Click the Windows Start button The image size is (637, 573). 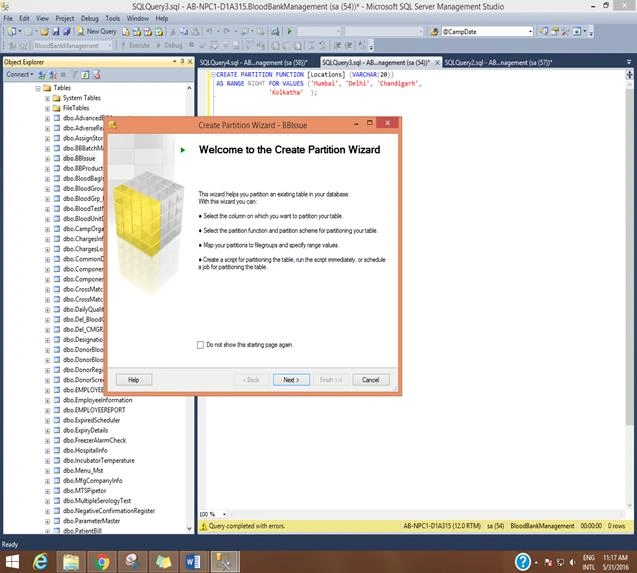click(12, 562)
